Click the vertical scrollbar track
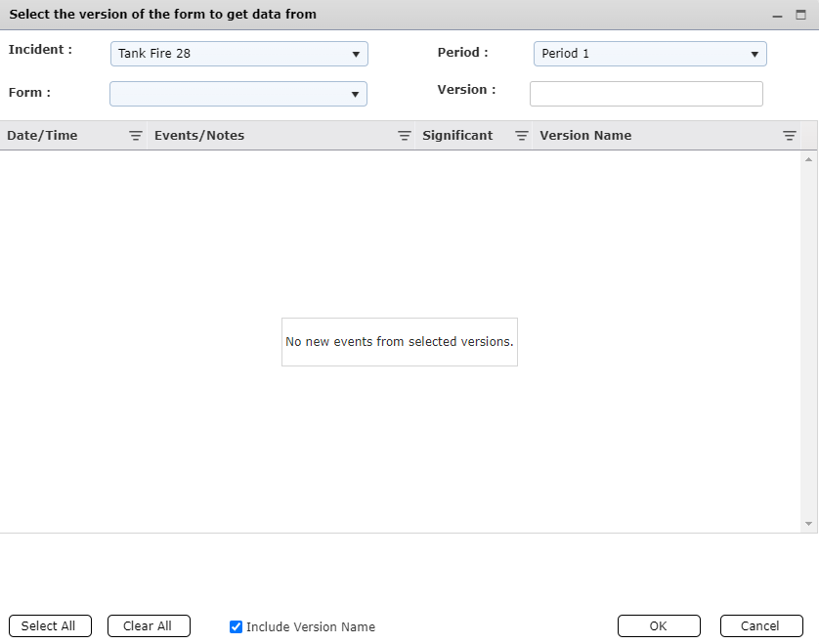This screenshot has height=644, width=819. point(809,342)
